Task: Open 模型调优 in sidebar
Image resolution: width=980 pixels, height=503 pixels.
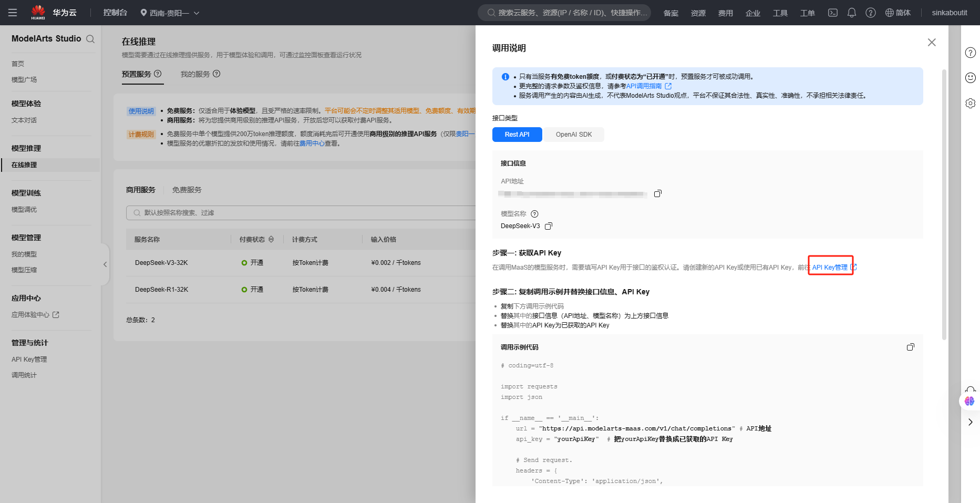Action: 24,209
